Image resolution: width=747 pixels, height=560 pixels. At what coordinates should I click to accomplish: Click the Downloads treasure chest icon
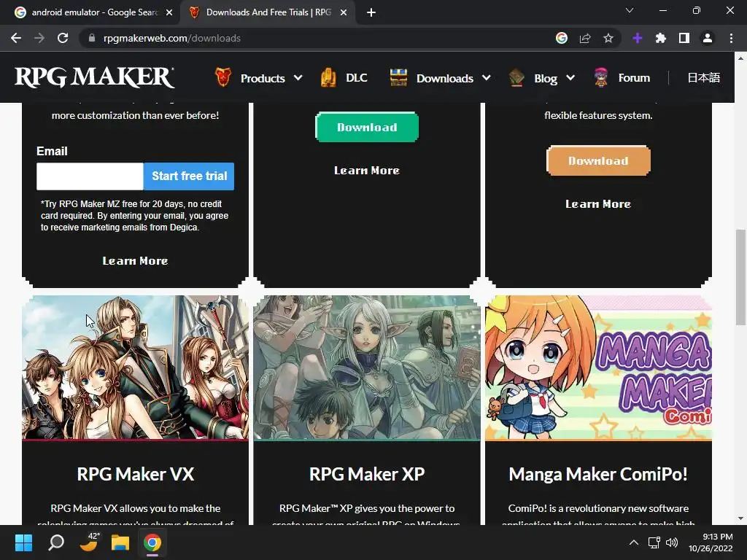pyautogui.click(x=398, y=77)
